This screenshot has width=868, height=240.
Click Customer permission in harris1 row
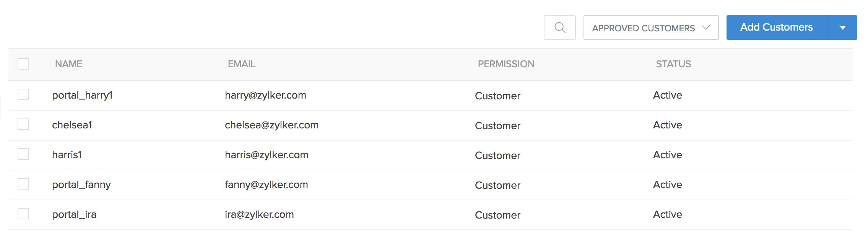497,156
